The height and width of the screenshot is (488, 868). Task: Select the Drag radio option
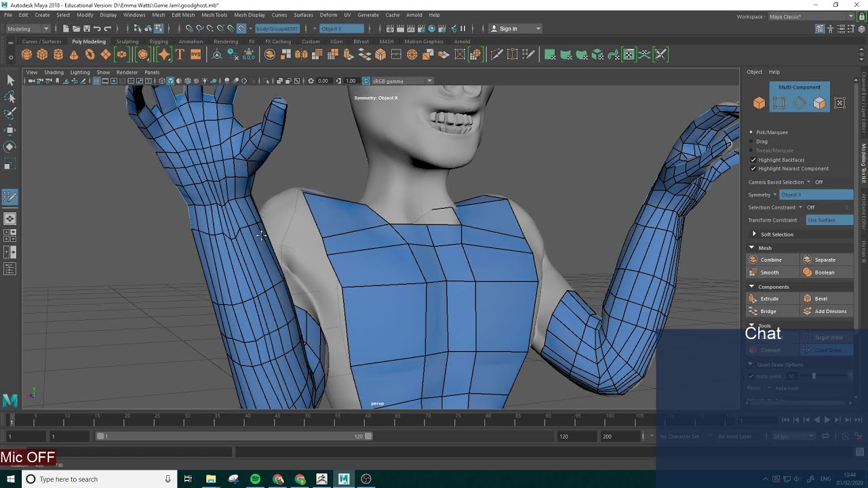[751, 142]
